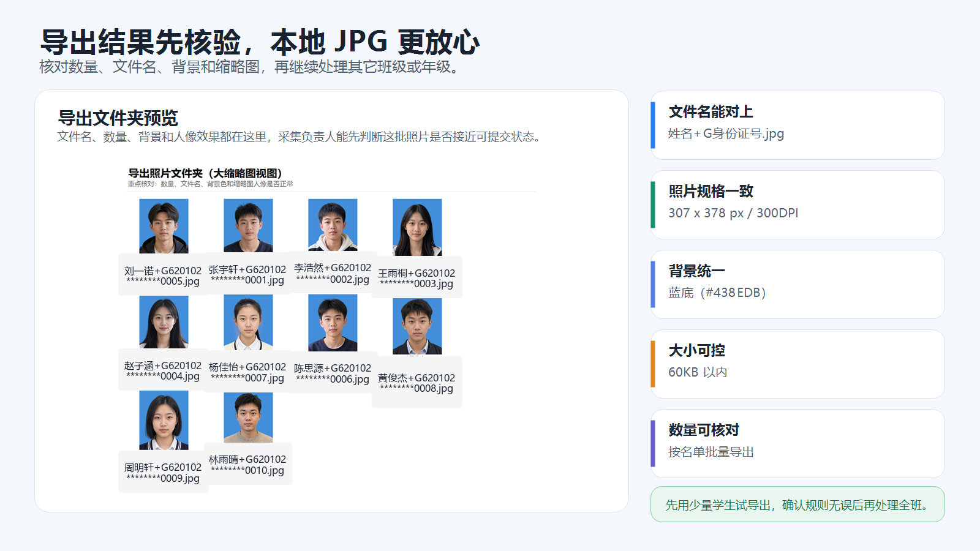
Task: Click the 数量可核对 card heading
Action: coord(704,430)
